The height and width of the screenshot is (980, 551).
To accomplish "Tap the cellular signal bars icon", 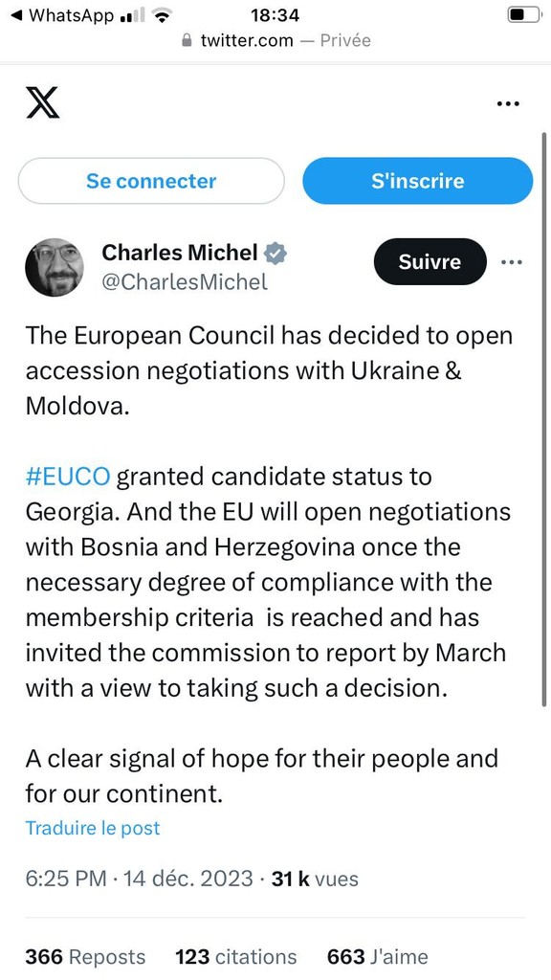I will (131, 15).
